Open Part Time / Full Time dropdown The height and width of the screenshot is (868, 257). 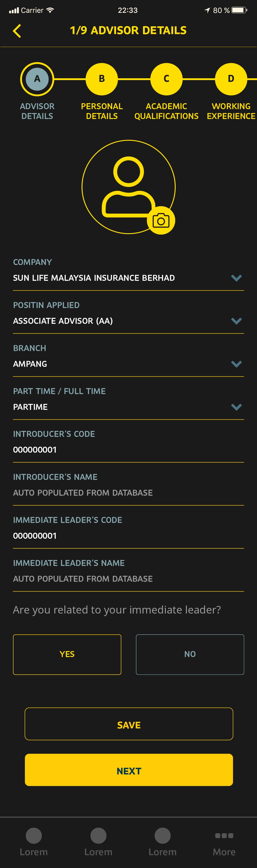coord(236,407)
